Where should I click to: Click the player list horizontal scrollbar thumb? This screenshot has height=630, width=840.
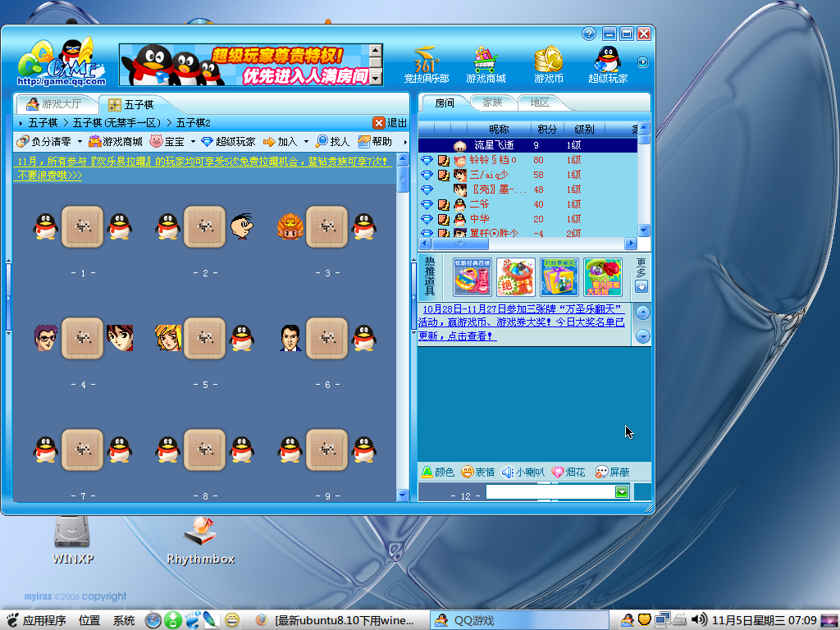coord(460,243)
